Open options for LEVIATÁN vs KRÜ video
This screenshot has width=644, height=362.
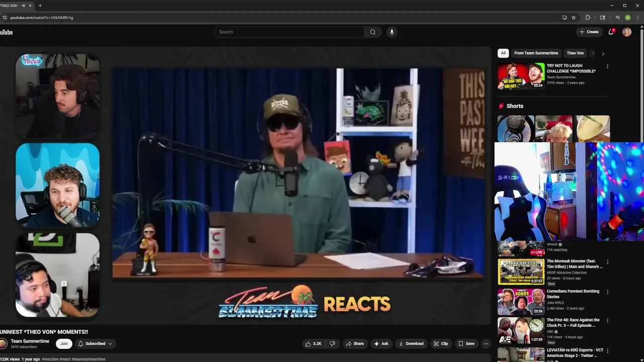[607, 350]
